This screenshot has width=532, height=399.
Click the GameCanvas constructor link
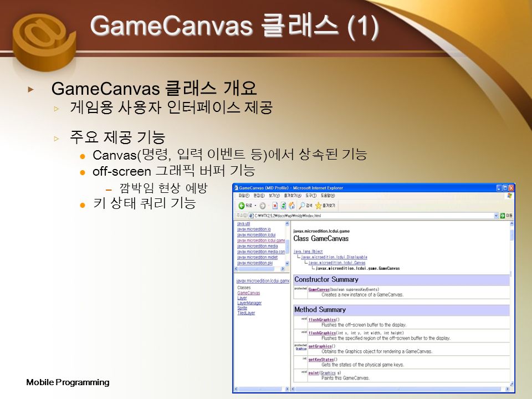319,290
